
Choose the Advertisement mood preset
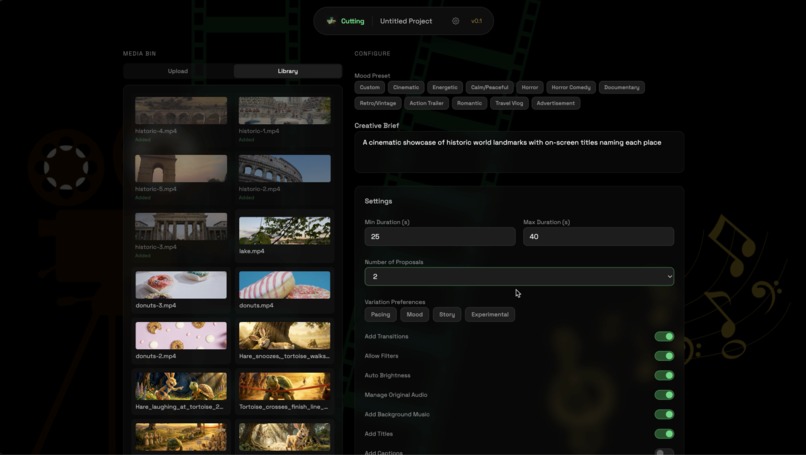556,103
